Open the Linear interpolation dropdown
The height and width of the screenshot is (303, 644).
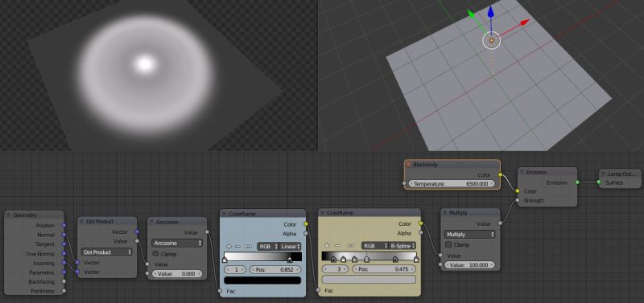pyautogui.click(x=291, y=247)
